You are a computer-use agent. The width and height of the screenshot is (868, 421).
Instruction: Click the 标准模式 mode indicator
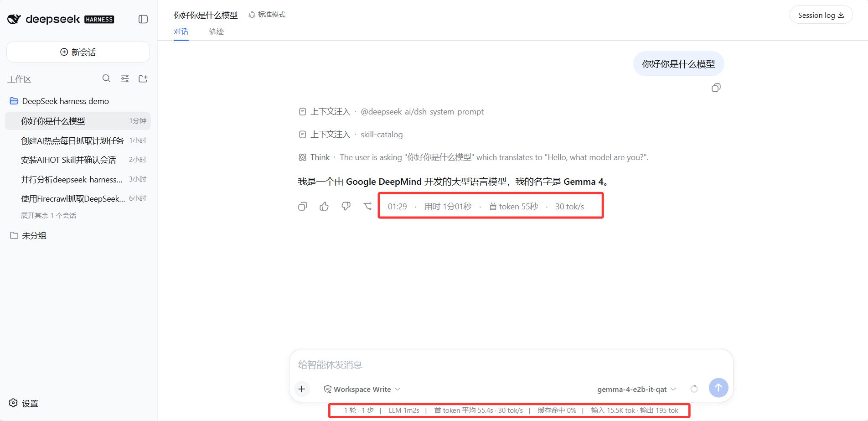(x=267, y=15)
